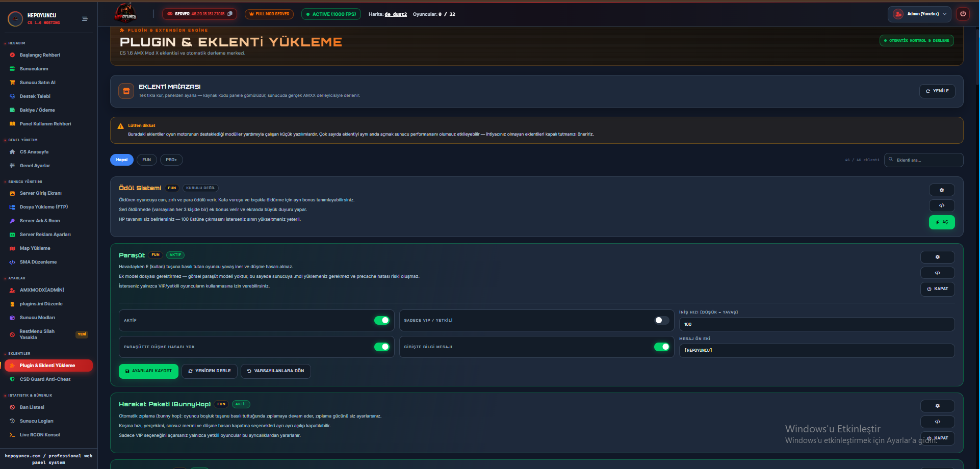980x469 pixels.
Task: Open Ödül Sistemi settings gear icon
Action: 942,190
